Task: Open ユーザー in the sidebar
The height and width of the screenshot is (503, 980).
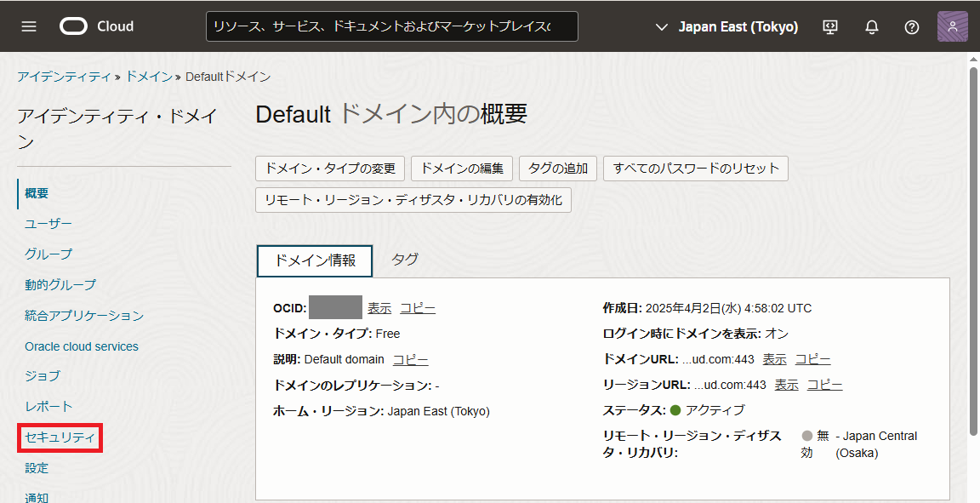Action: [48, 223]
